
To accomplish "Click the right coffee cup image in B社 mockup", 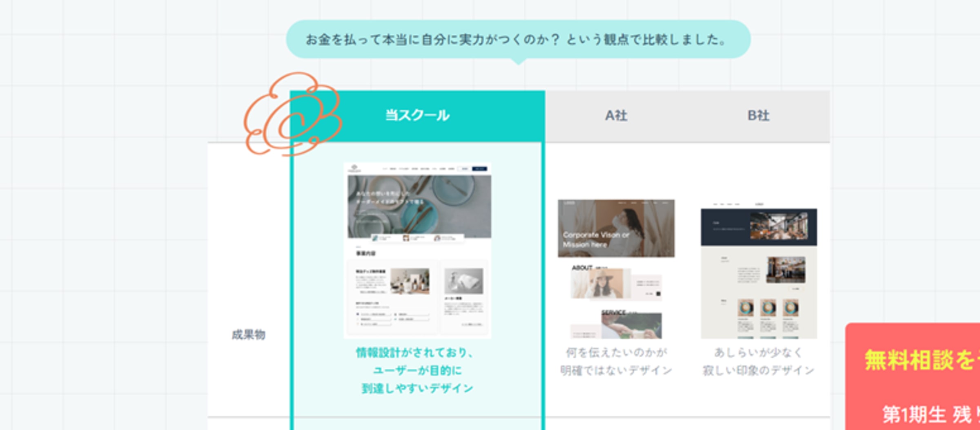I will (791, 308).
